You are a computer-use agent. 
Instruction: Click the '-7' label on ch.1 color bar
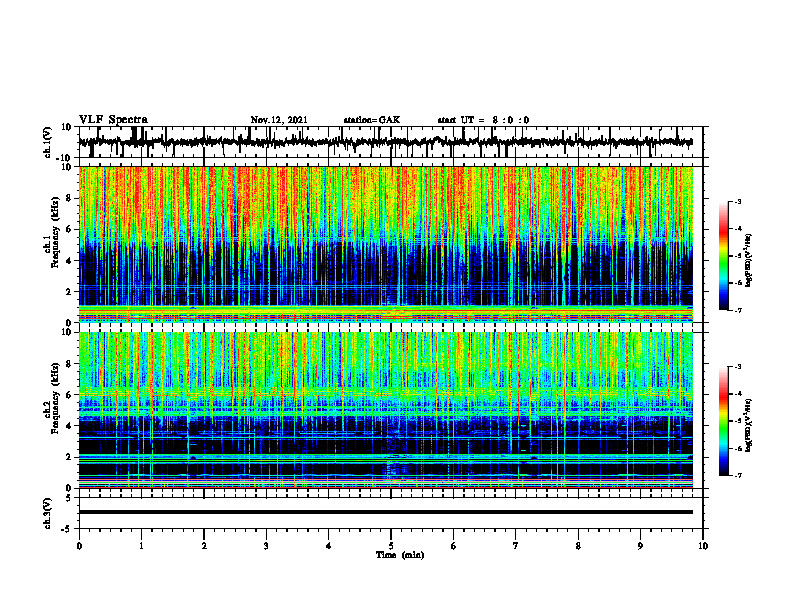(x=737, y=310)
